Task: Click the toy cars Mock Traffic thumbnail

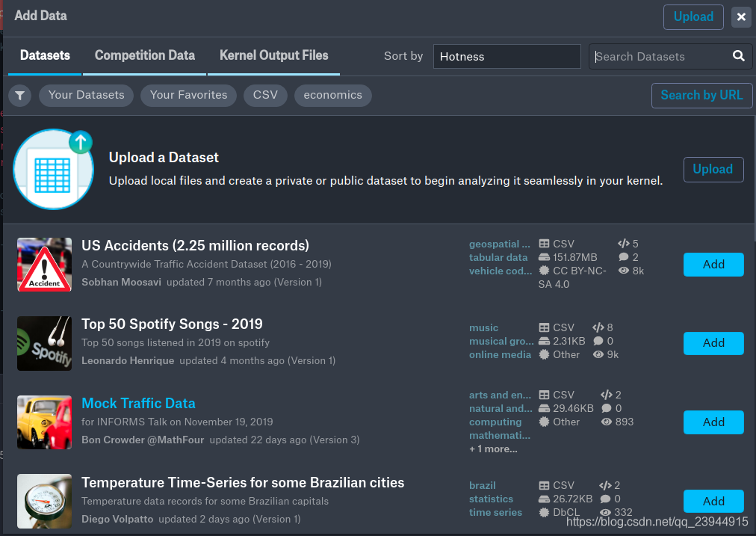Action: 44,422
